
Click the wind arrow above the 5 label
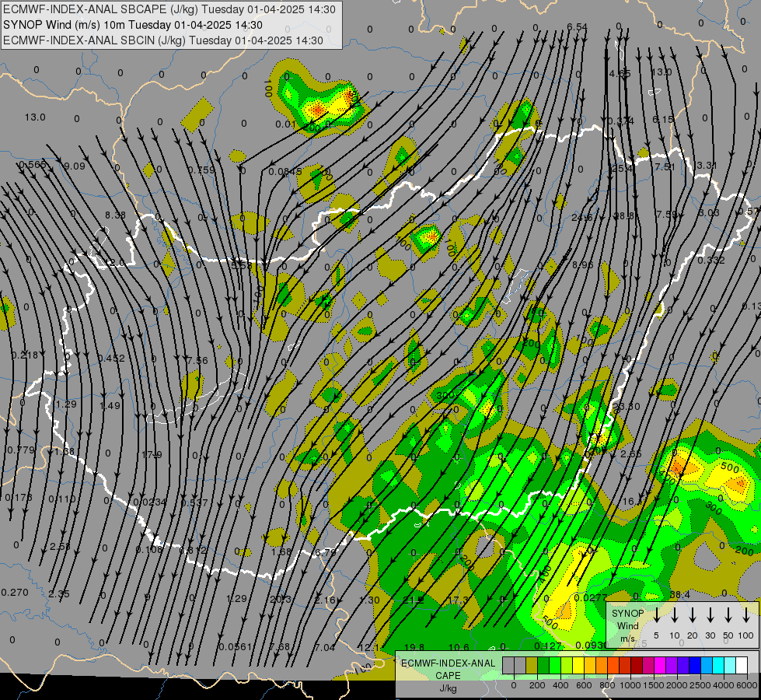(657, 615)
